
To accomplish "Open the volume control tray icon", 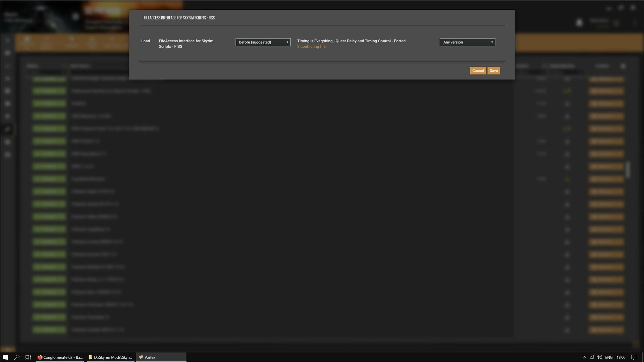I will tap(599, 357).
